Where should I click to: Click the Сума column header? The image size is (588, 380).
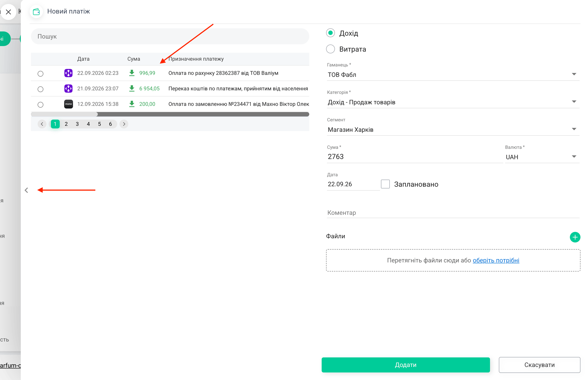(134, 59)
